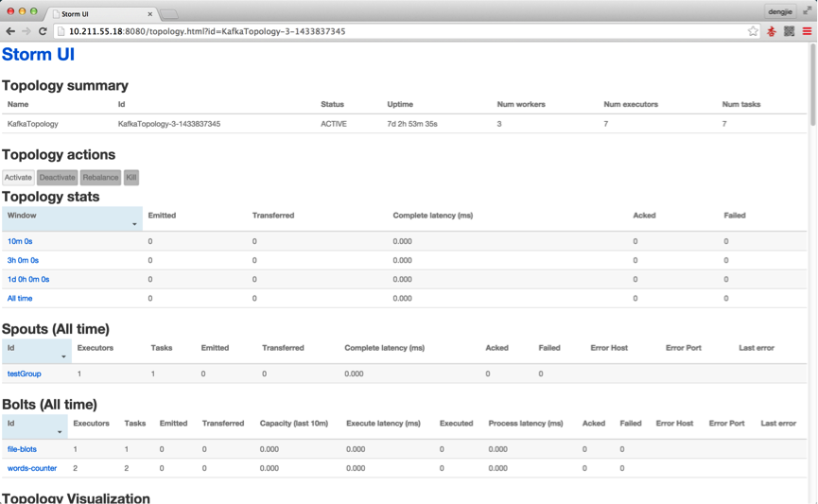Click the Activate topology button
Viewport: 818px width, 504px height.
tap(18, 178)
